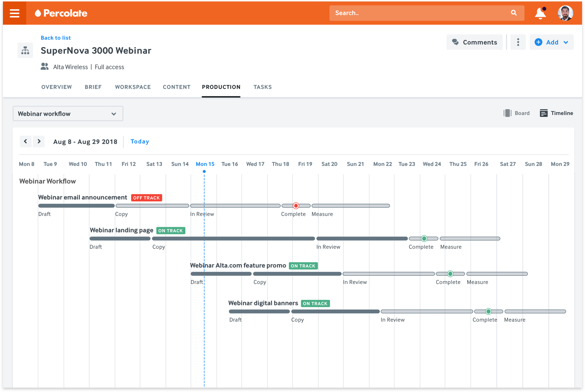The image size is (585, 392).
Task: Click In Review bar of landing page
Action: pos(362,239)
